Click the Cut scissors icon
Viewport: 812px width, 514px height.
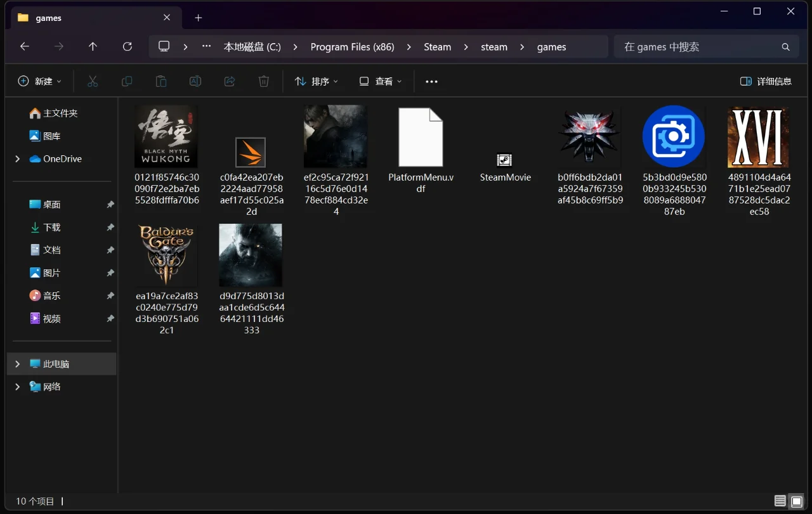click(93, 81)
